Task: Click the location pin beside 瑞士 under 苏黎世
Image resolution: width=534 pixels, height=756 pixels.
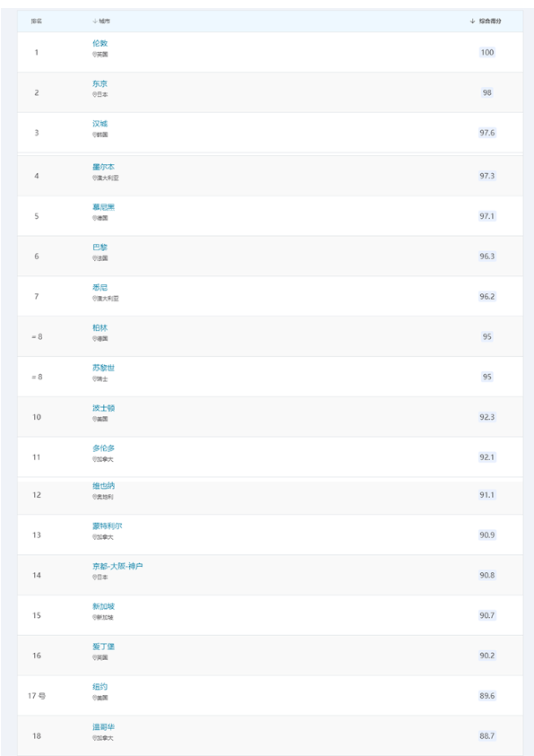Action: pyautogui.click(x=94, y=379)
